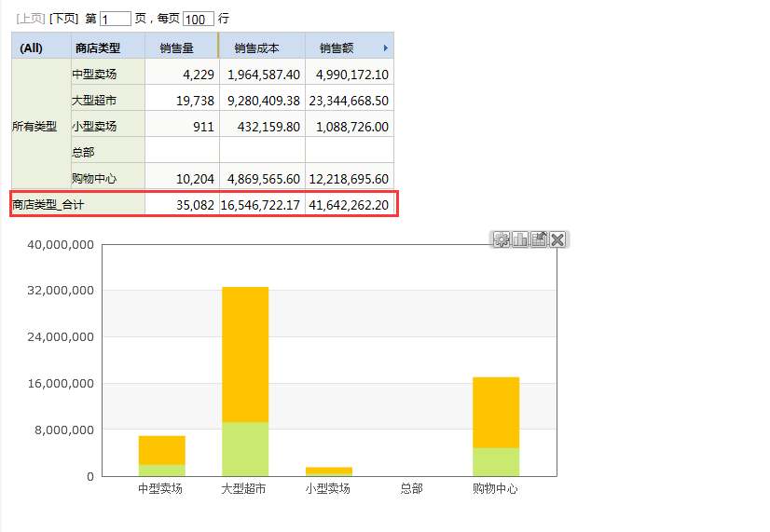The width and height of the screenshot is (770, 532).
Task: Select 总部 row header in table
Action: (x=108, y=150)
